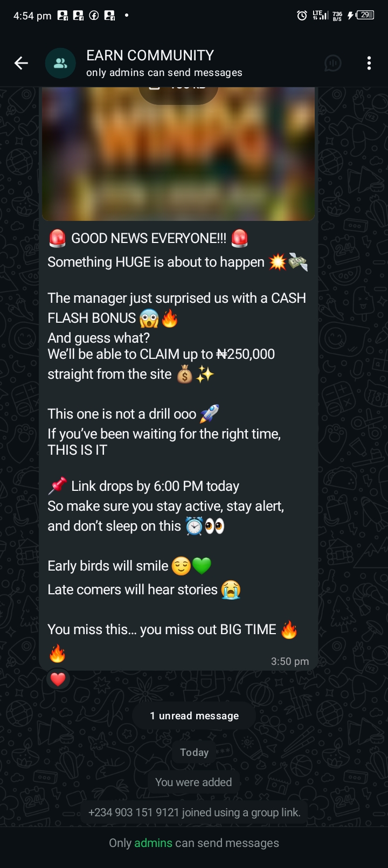The width and height of the screenshot is (388, 868).
Task: Click the green admins link
Action: click(x=153, y=843)
